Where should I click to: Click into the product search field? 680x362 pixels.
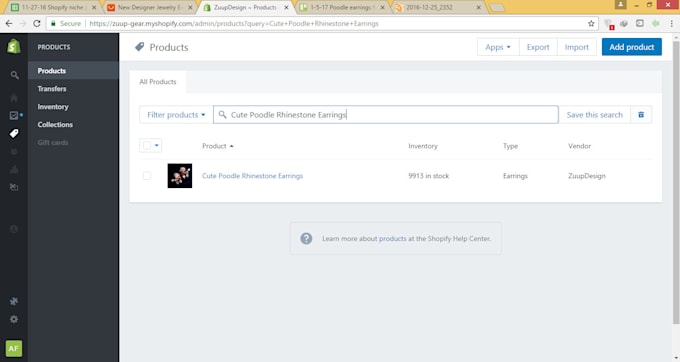pos(386,114)
